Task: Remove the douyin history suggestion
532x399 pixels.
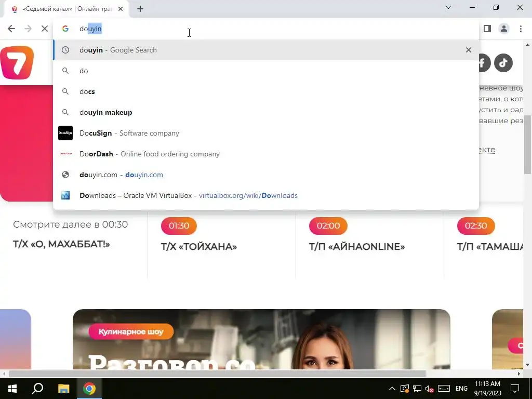Action: pyautogui.click(x=469, y=50)
